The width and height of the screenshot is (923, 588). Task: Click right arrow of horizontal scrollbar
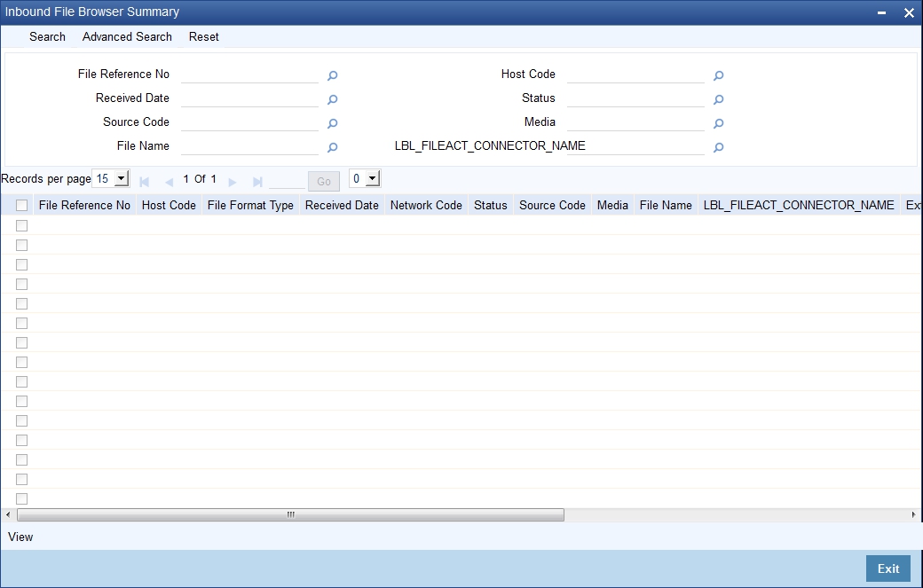[x=913, y=514]
